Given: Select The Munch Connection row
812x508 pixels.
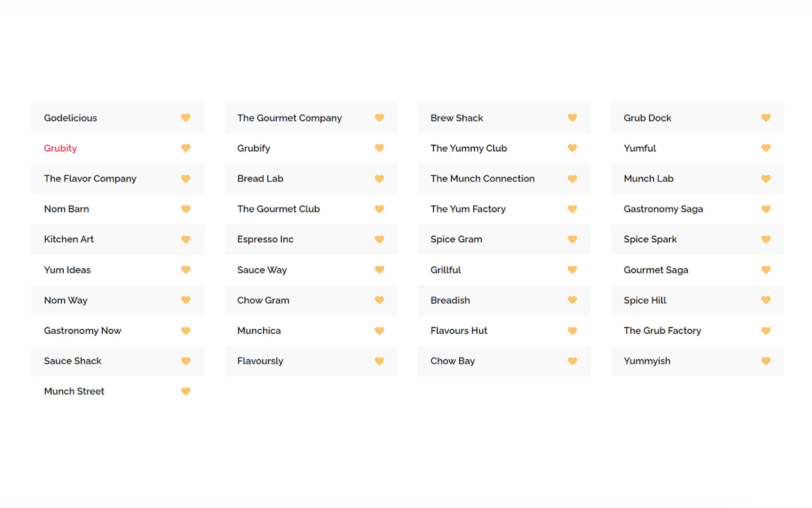Looking at the screenshot, I should 482,179.
